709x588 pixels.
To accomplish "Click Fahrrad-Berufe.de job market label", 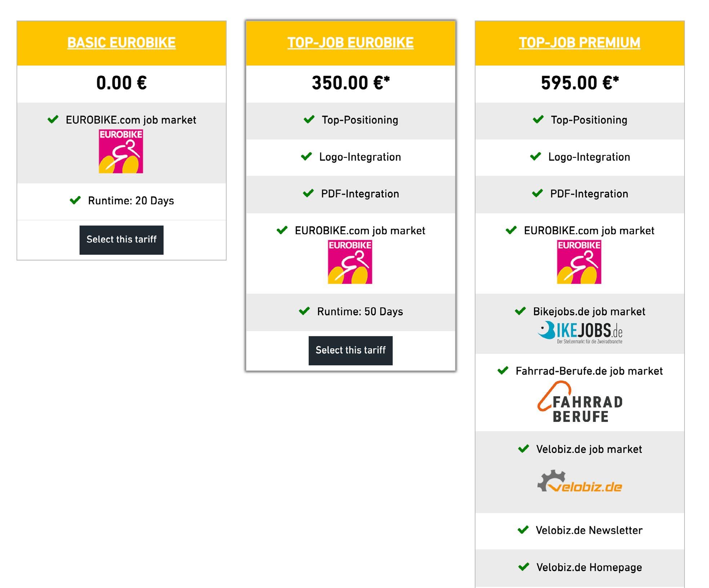I will point(589,371).
